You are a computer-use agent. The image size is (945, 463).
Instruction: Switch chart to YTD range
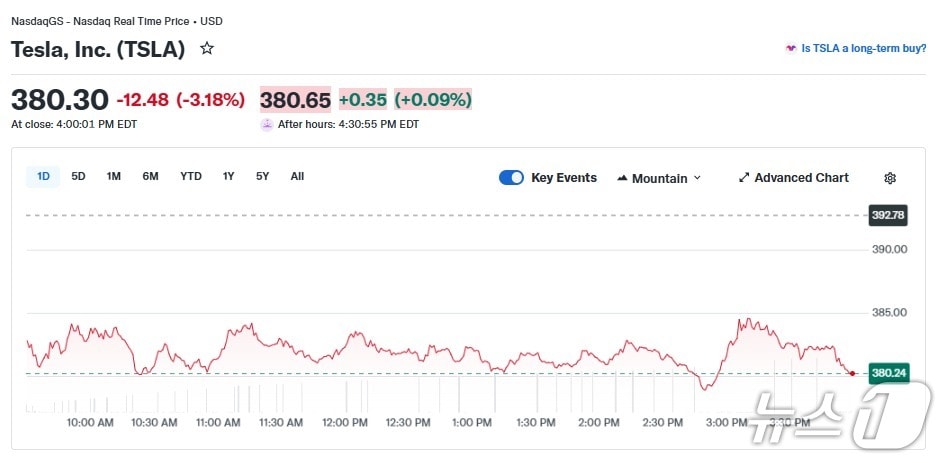tap(191, 177)
